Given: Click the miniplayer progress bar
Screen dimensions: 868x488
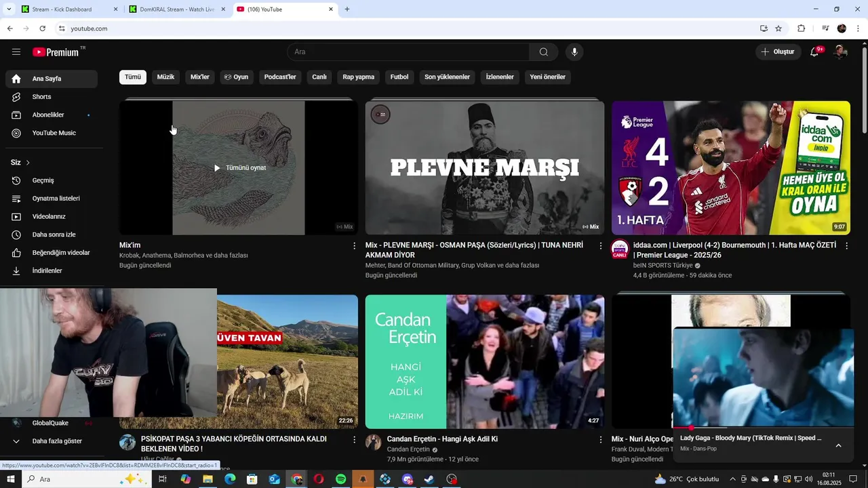Looking at the screenshot, I should click(763, 428).
